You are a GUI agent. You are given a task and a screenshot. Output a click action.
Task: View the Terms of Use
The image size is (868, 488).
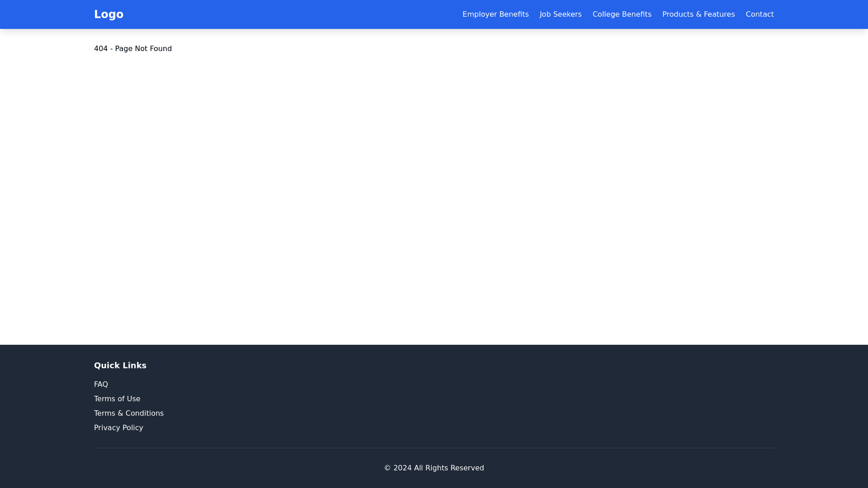pyautogui.click(x=117, y=399)
